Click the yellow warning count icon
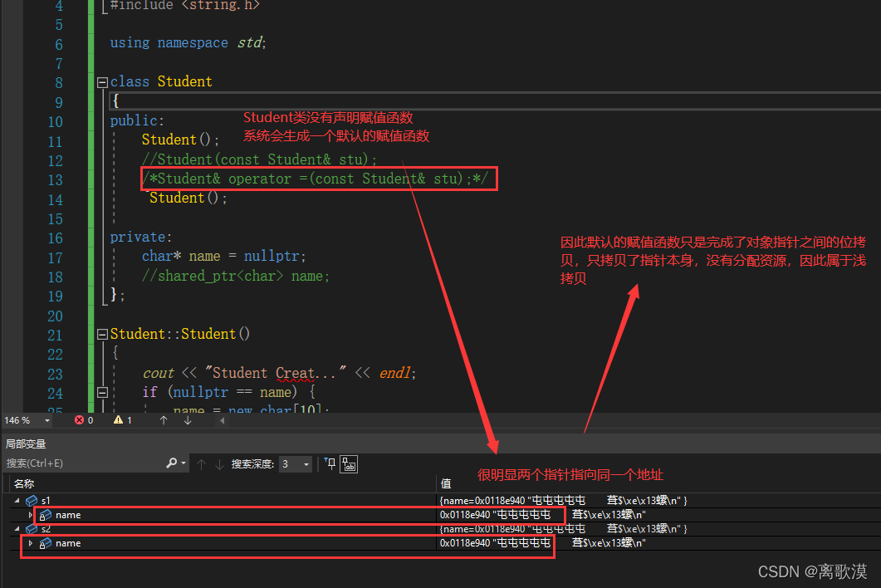This screenshot has height=588, width=881. [118, 420]
